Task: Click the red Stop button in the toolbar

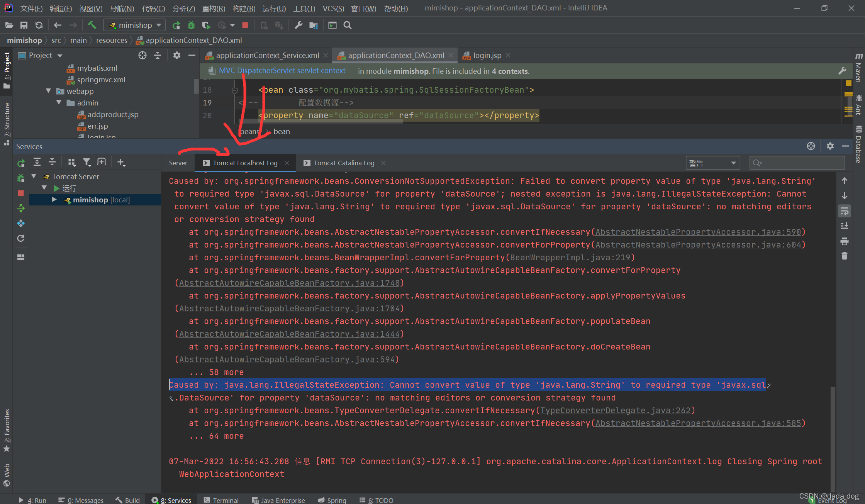Action: 245,25
